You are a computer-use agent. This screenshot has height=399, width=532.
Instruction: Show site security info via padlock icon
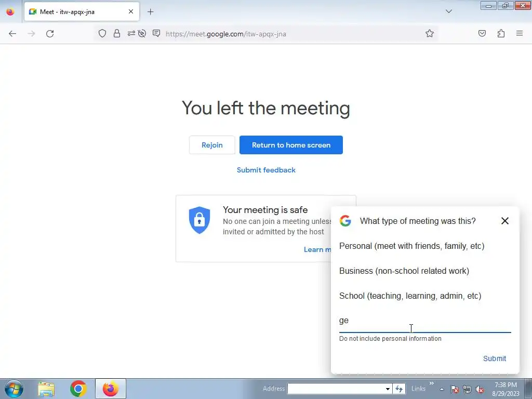117,33
